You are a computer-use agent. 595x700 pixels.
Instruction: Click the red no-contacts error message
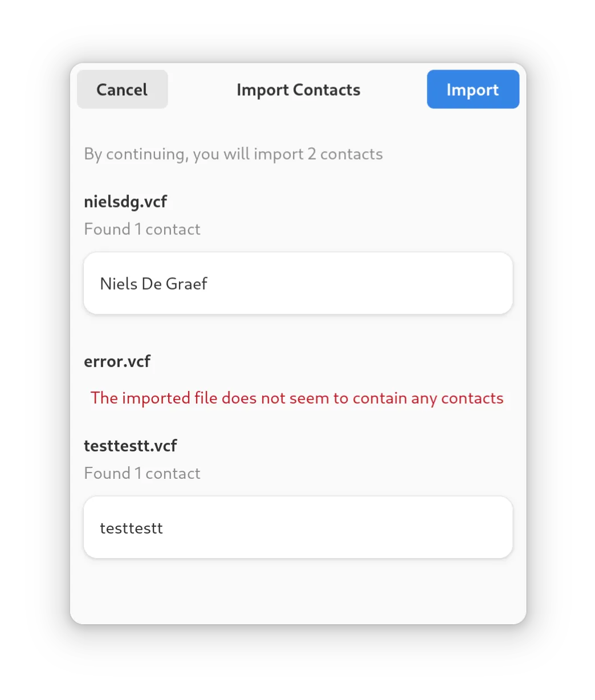pos(297,398)
